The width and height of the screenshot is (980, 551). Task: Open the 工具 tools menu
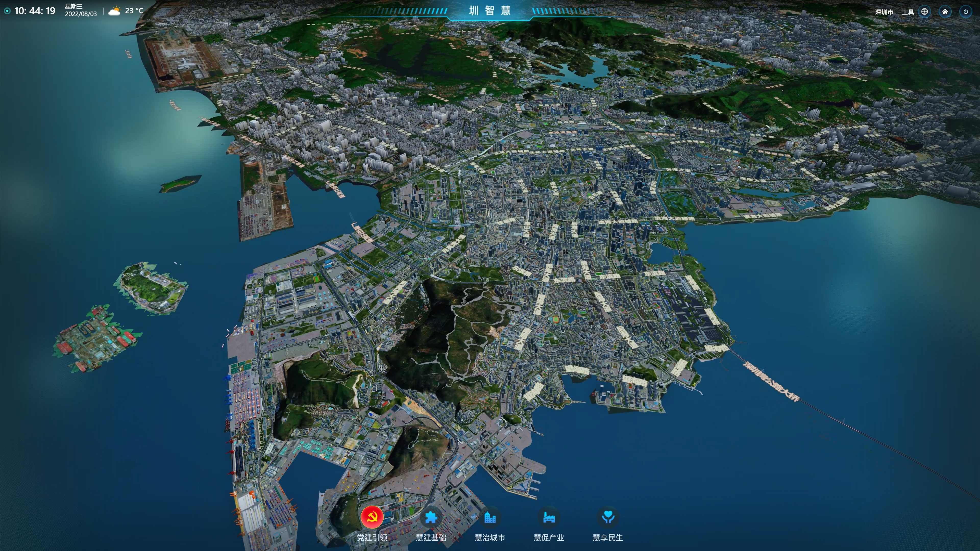point(908,12)
